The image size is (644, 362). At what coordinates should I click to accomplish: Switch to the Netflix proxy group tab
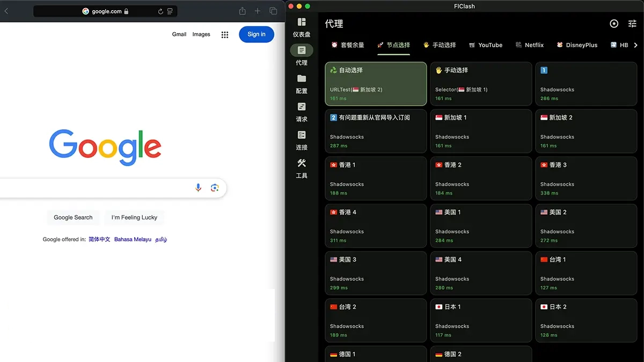pyautogui.click(x=529, y=45)
